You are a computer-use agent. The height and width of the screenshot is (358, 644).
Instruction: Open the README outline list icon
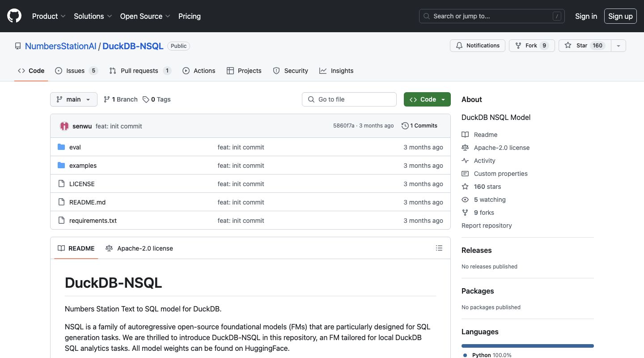point(439,248)
